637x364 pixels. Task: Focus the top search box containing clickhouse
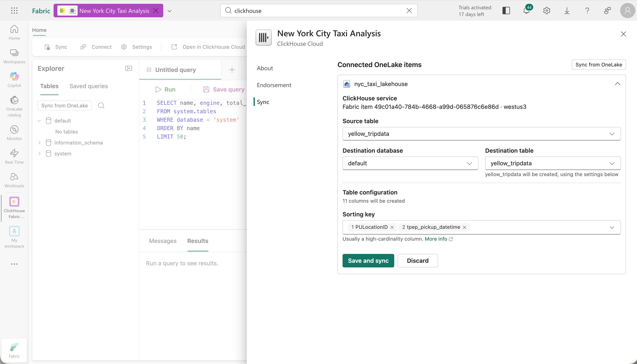point(319,11)
